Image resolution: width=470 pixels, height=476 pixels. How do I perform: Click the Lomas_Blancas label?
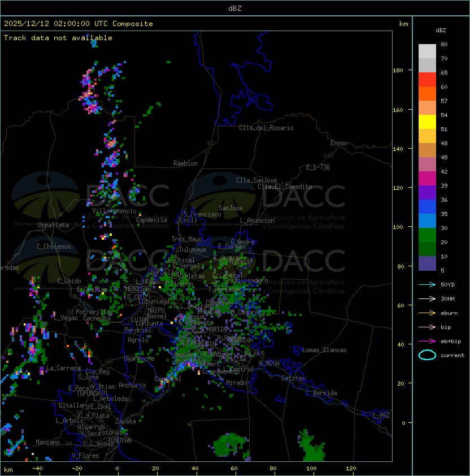(x=324, y=350)
